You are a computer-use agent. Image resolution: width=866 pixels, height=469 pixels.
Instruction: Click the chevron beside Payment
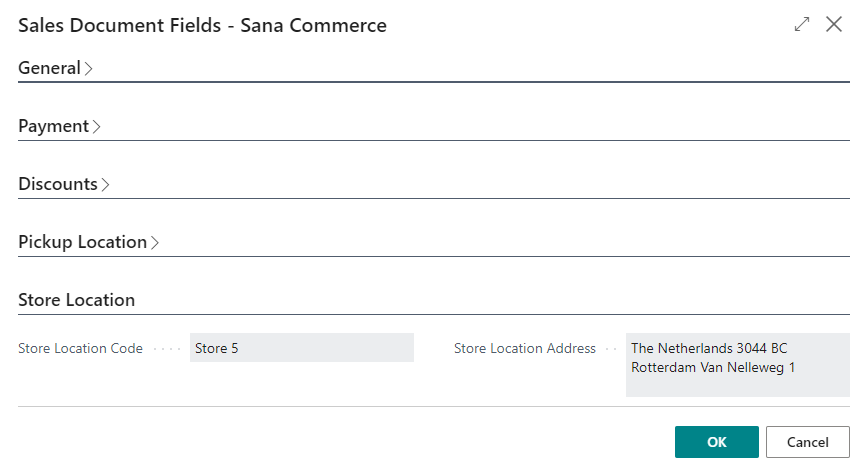tap(97, 127)
